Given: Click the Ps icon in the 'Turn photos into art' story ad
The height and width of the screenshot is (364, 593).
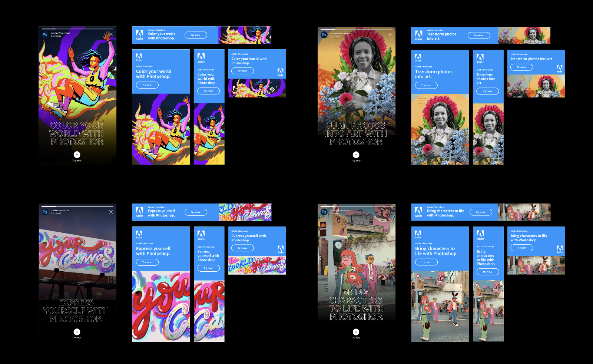Looking at the screenshot, I should [324, 35].
